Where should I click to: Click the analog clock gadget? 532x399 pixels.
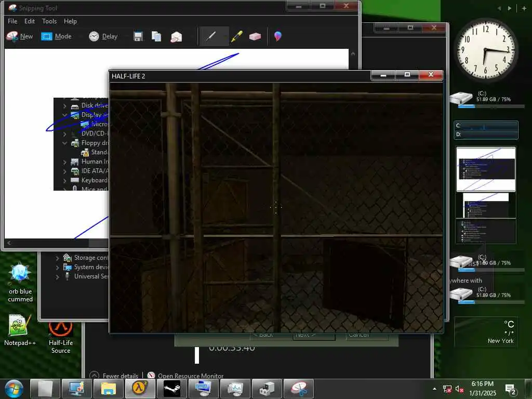pyautogui.click(x=485, y=49)
